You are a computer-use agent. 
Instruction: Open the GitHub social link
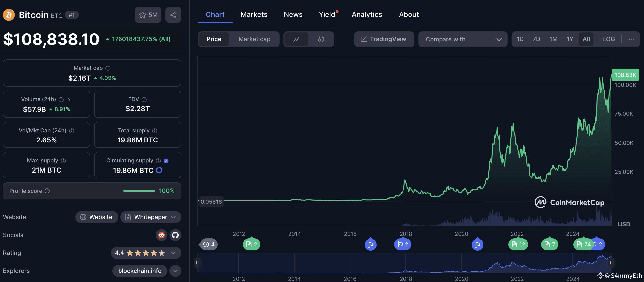[175, 235]
